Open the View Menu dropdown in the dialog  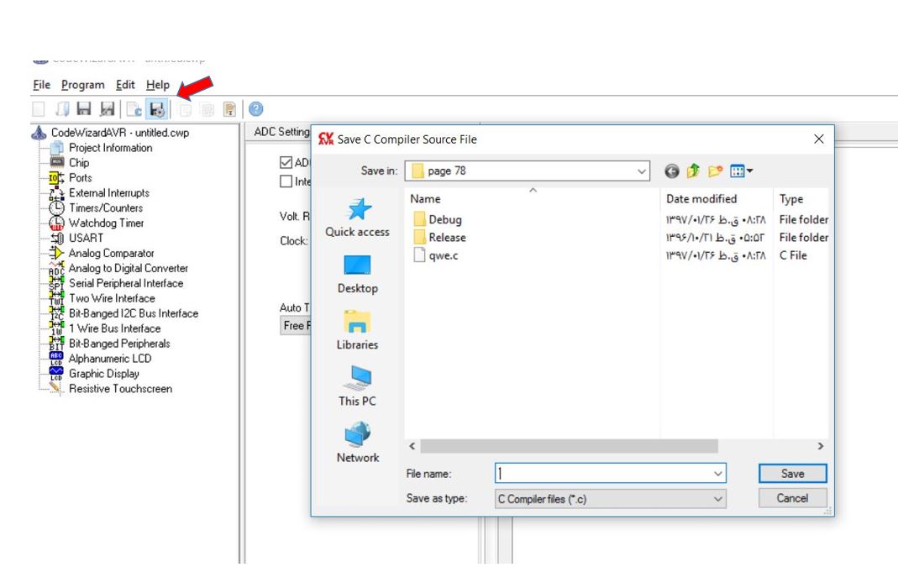742,171
